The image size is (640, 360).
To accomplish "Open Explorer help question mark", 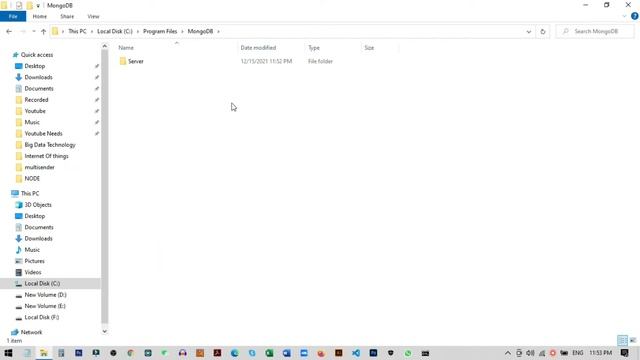I will click(634, 16).
